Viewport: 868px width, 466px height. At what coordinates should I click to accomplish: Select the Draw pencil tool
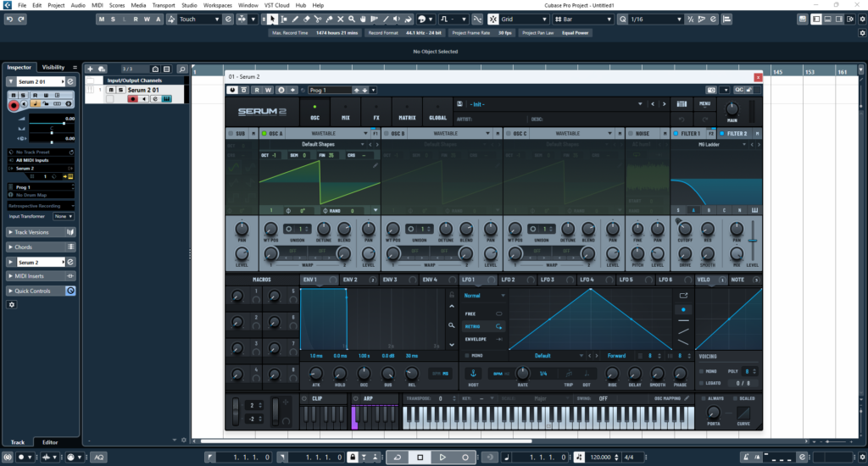click(x=295, y=19)
